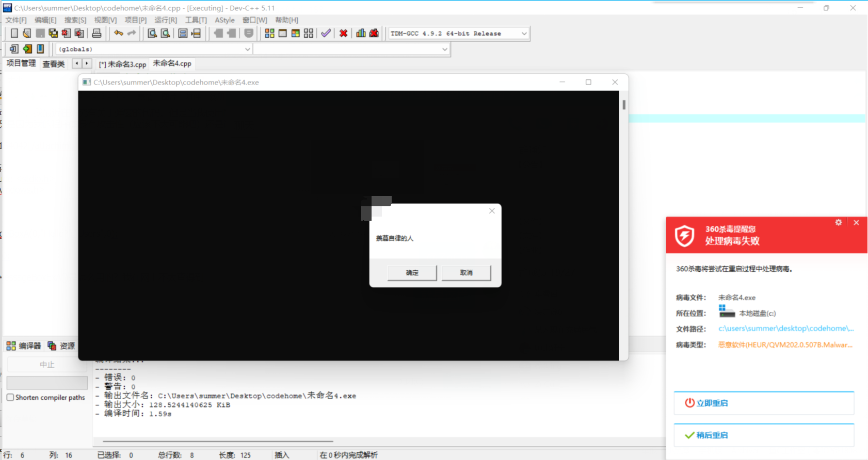Click the Compile toolbar icon
Image resolution: width=868 pixels, height=460 pixels.
pos(269,34)
